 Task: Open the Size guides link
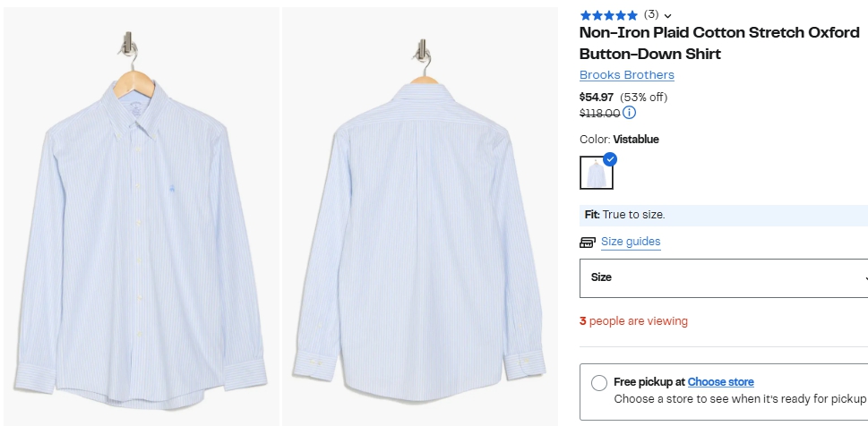631,242
